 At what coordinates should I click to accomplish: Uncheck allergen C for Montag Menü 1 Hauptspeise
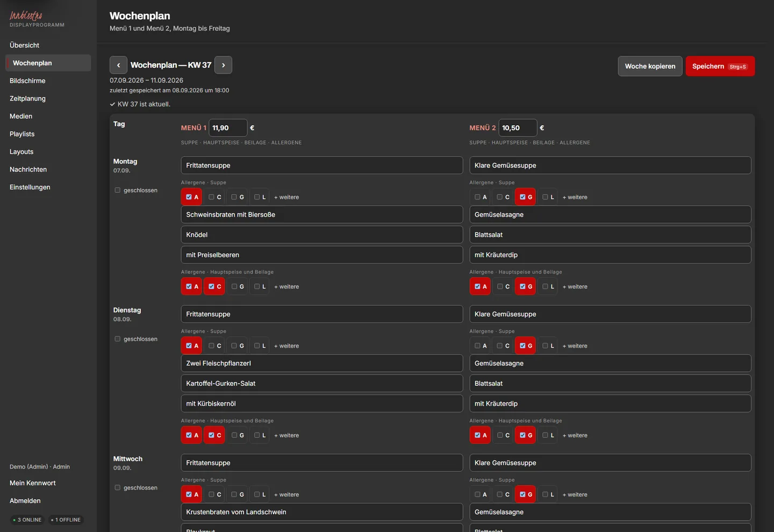tap(214, 287)
